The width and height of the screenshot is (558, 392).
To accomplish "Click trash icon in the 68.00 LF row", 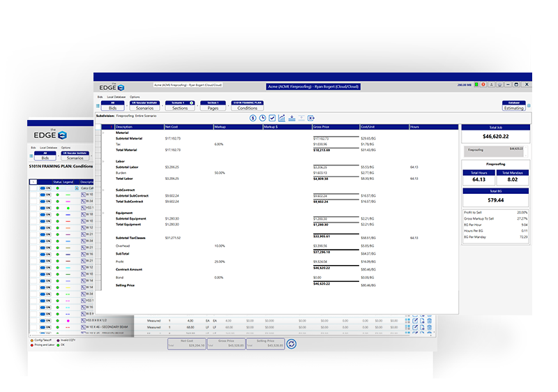I will tap(430, 327).
